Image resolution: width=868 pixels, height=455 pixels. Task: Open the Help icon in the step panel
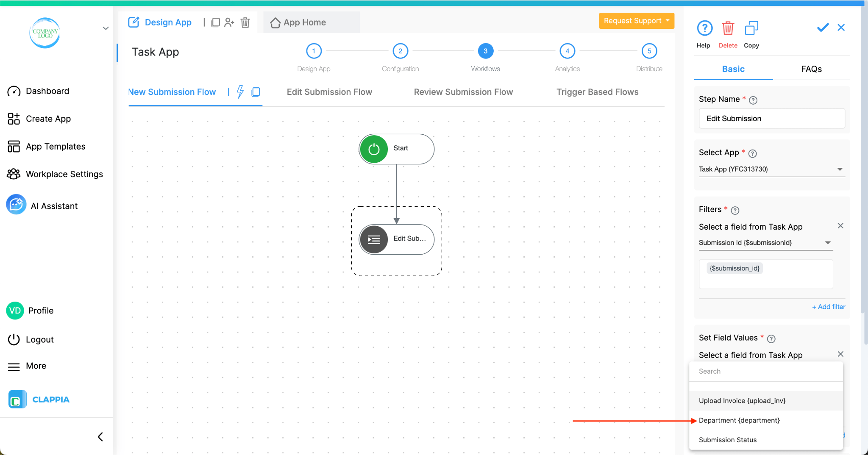tap(704, 28)
